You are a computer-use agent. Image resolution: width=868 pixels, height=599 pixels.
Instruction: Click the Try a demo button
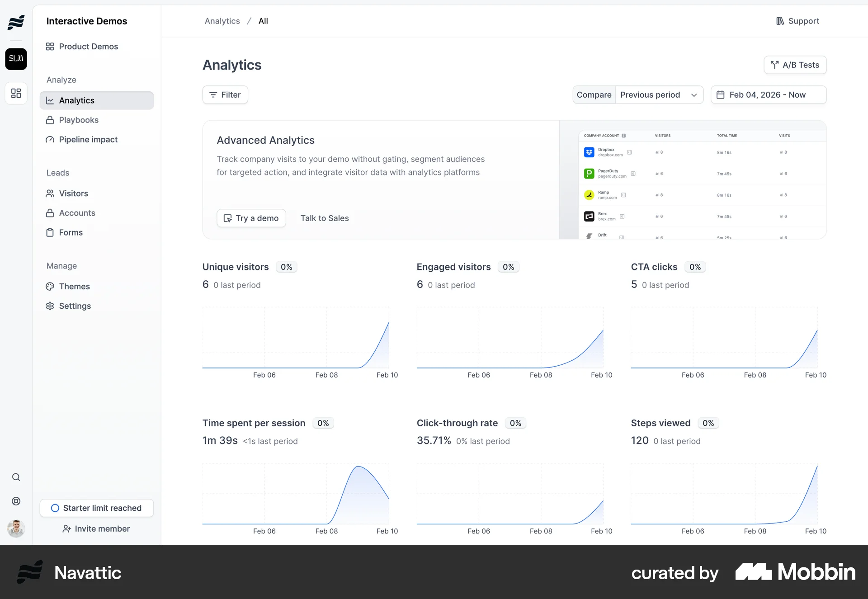[251, 218]
